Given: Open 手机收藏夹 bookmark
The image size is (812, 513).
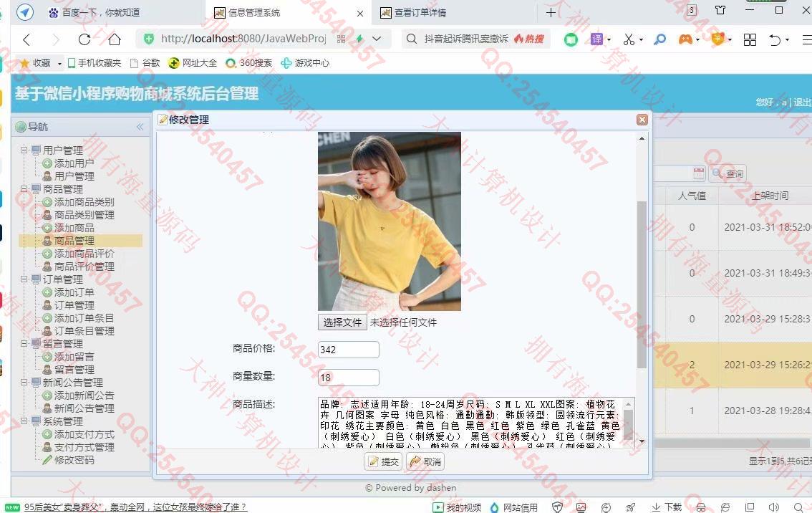Looking at the screenshot, I should [95, 63].
